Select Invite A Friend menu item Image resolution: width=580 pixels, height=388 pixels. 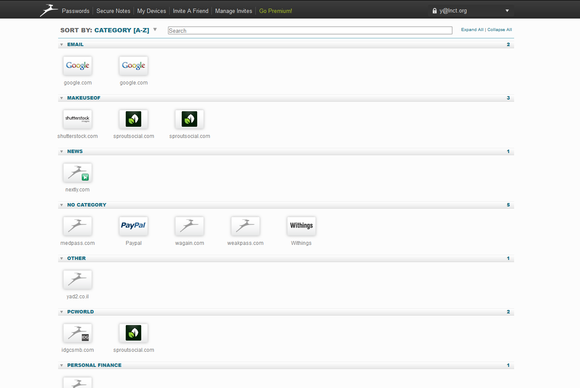(x=190, y=11)
